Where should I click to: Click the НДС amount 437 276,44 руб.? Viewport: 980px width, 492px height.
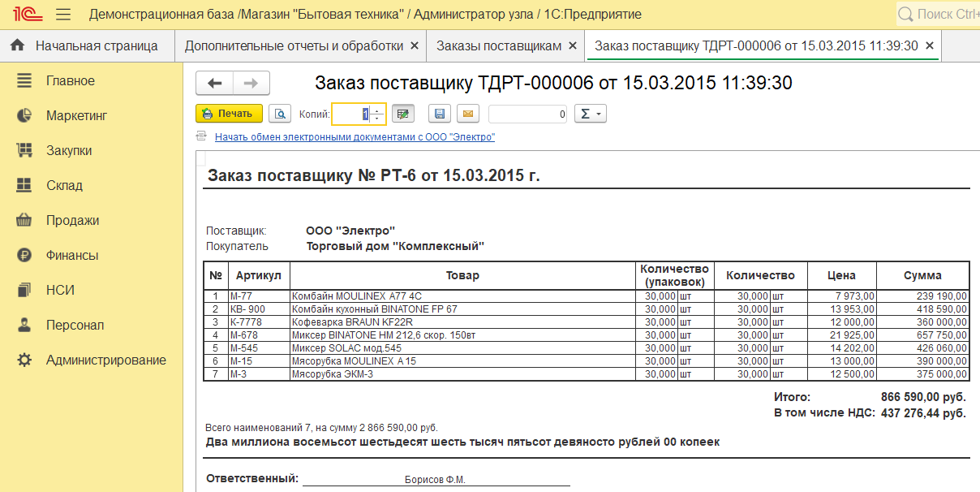[x=923, y=413]
